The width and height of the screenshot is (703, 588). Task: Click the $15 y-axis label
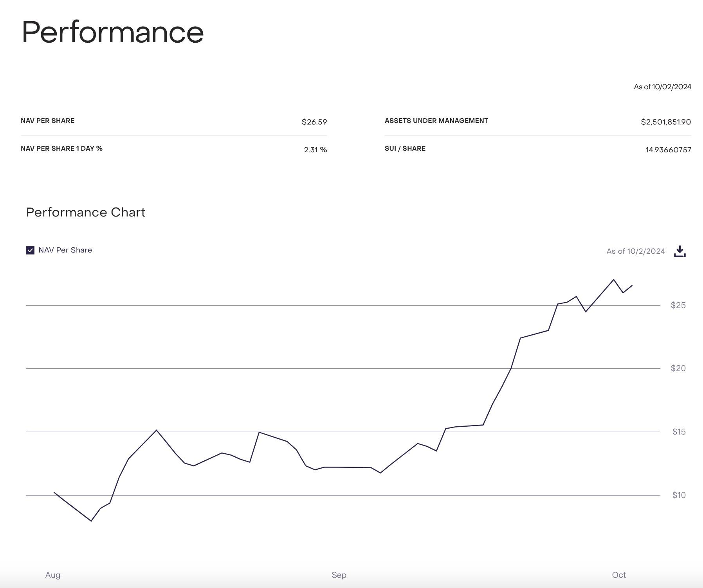coord(679,432)
